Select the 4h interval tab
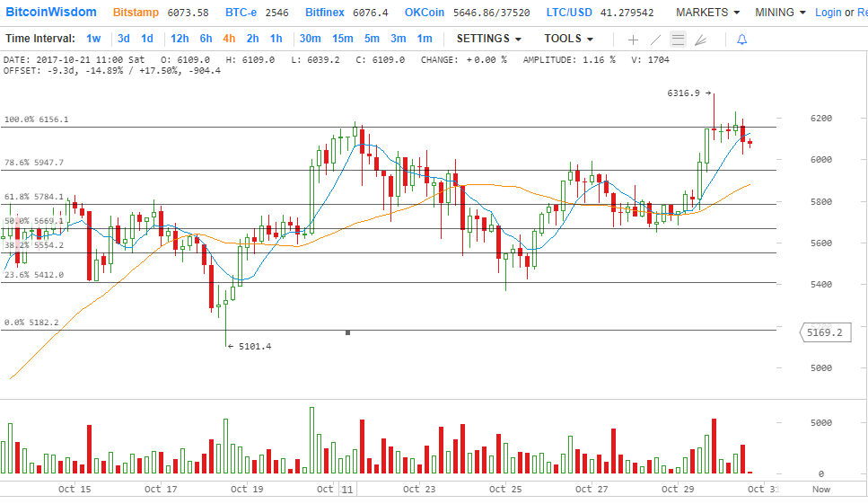 click(x=229, y=39)
